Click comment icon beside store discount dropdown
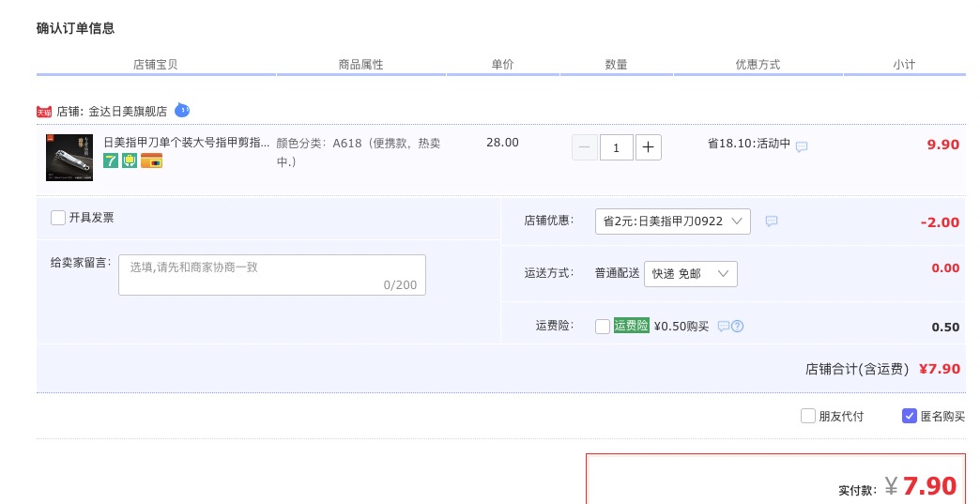 click(x=772, y=221)
